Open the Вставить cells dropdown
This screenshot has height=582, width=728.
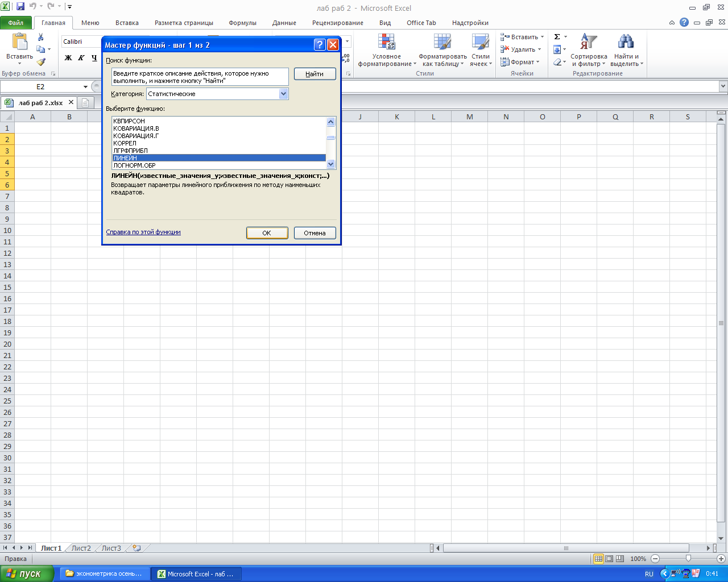click(522, 37)
